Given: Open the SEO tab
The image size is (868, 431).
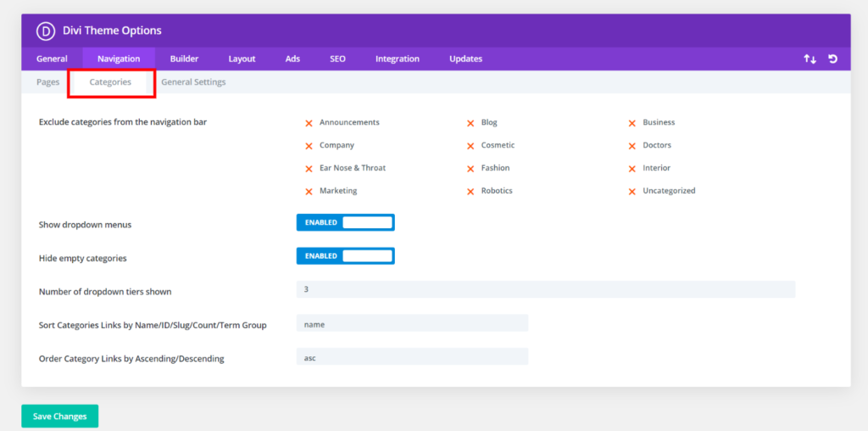Looking at the screenshot, I should [337, 59].
